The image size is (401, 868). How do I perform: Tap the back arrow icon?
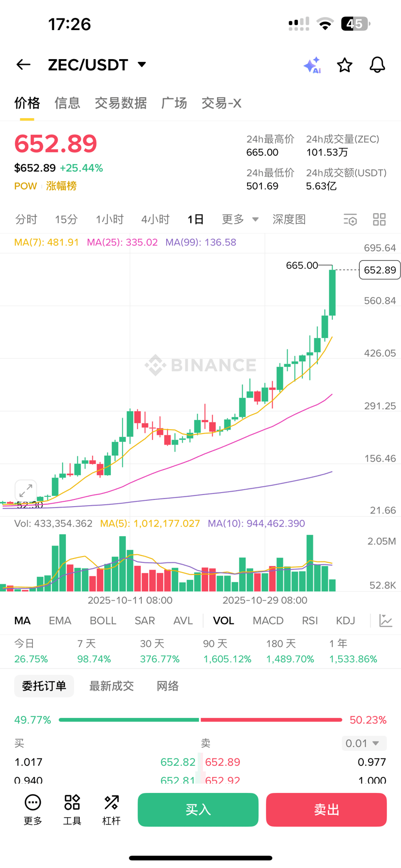coord(23,64)
